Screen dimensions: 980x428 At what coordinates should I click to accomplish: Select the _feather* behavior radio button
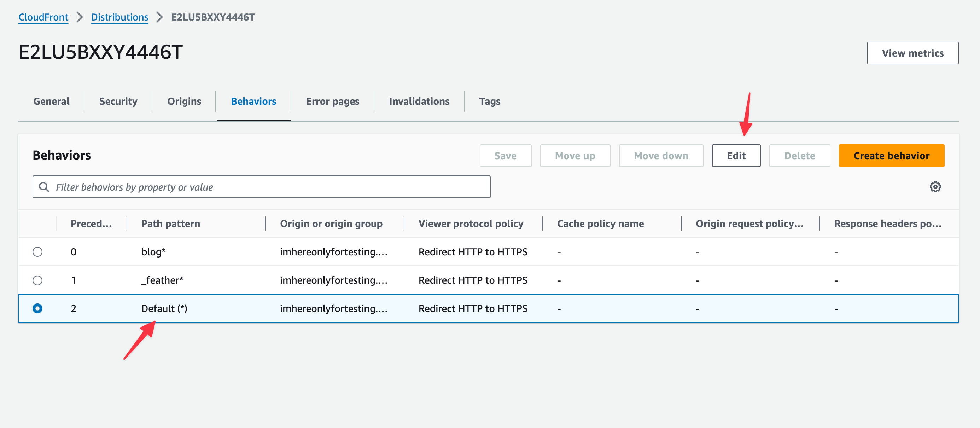(37, 280)
